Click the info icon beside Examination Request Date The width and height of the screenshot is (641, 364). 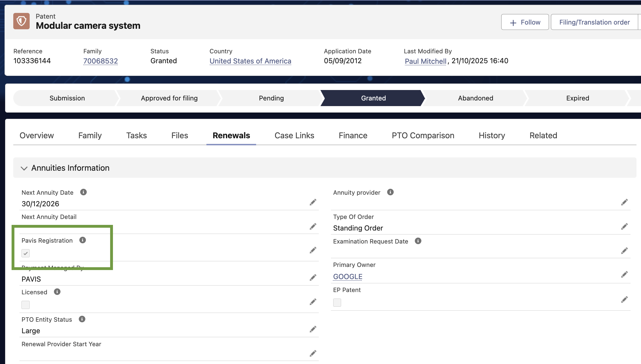tap(418, 241)
